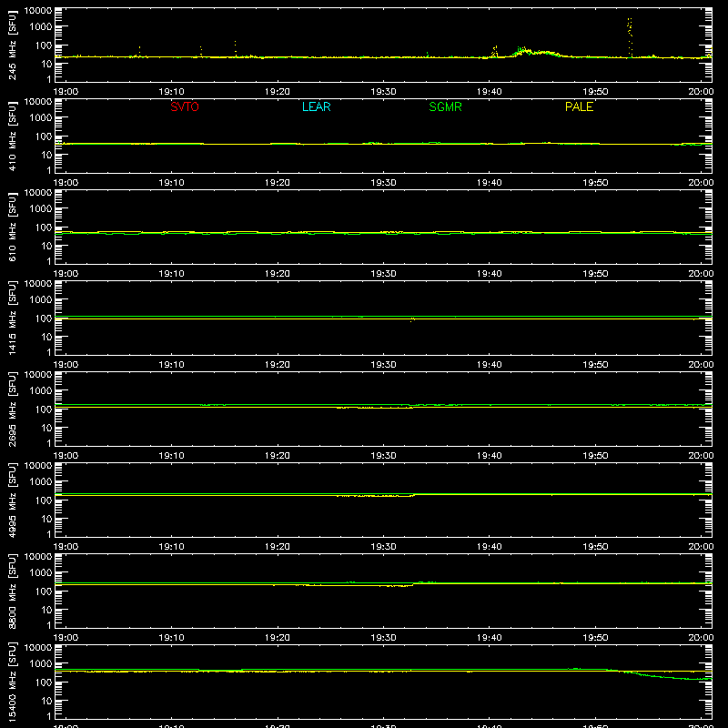Click the 19:40 label under the 8800 MHz plot

(x=489, y=638)
